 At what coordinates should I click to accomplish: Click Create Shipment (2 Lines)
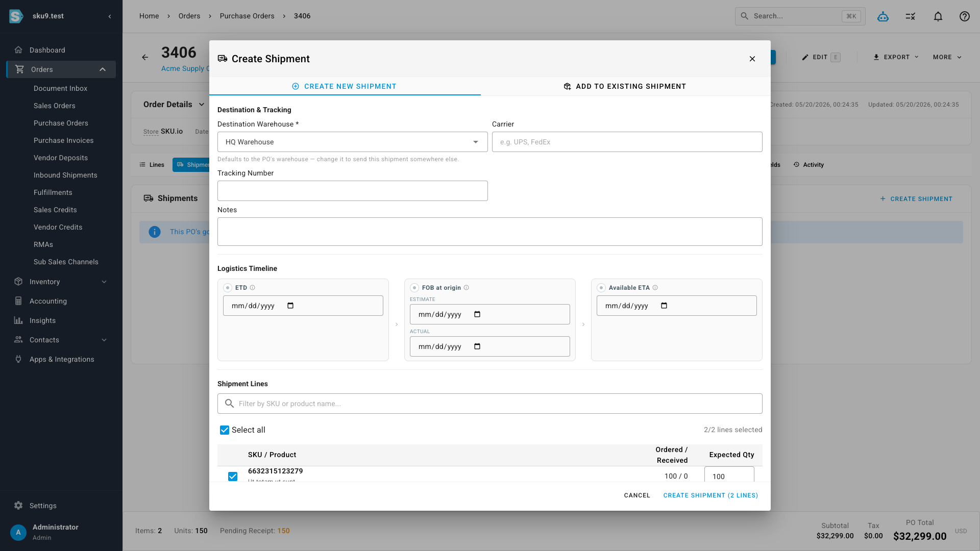tap(710, 495)
